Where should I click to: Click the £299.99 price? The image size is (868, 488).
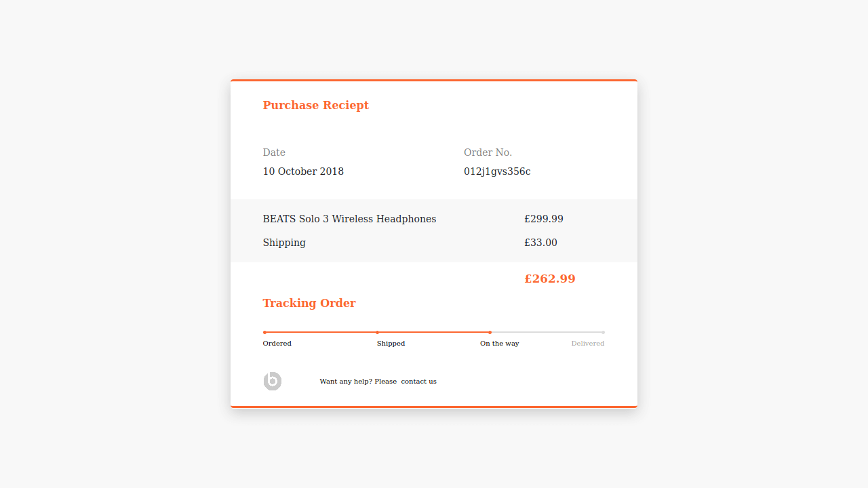(543, 218)
